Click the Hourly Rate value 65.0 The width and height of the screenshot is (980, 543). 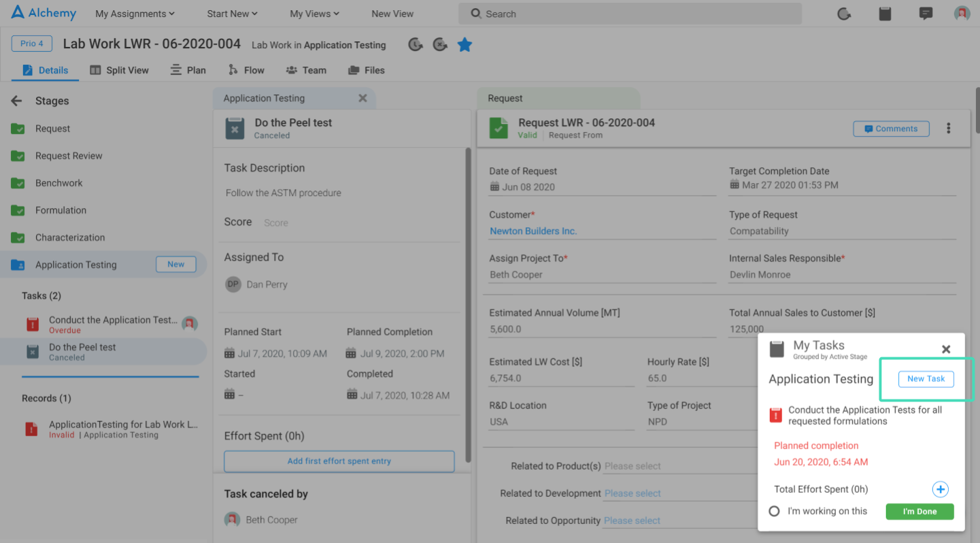click(657, 378)
